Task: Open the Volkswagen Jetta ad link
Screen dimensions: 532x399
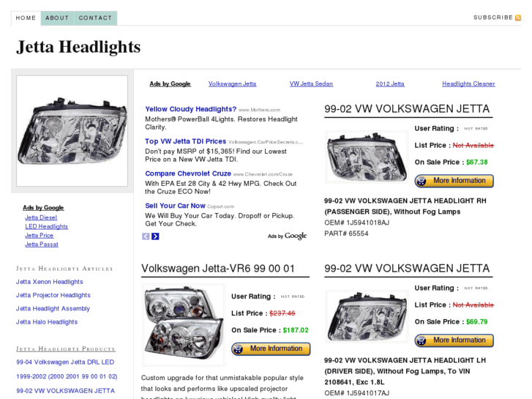Action: (x=232, y=84)
